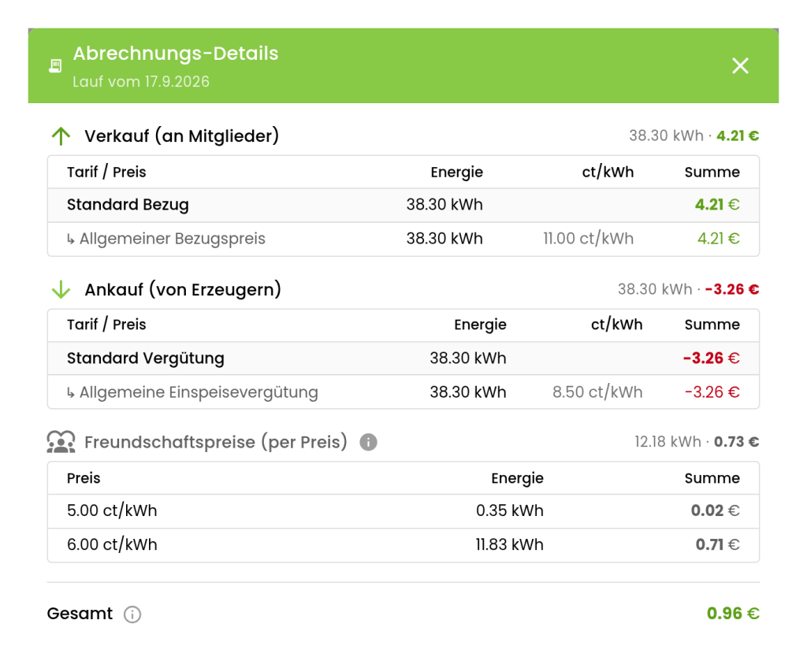Image resolution: width=807 pixels, height=672 pixels.
Task: Click the Freundschaftspreise summary 12.18 kWh · 0.73 €
Action: tap(697, 442)
